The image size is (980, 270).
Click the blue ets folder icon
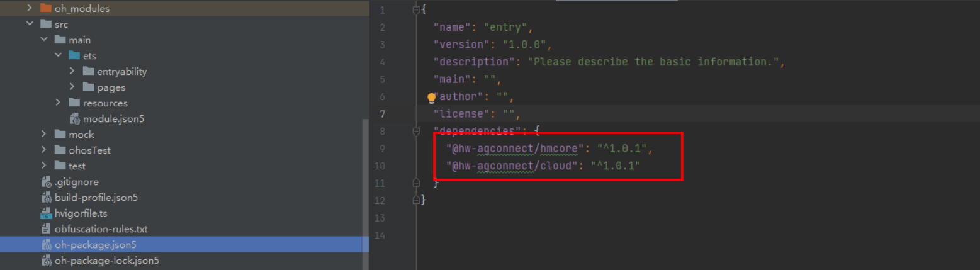(x=74, y=56)
